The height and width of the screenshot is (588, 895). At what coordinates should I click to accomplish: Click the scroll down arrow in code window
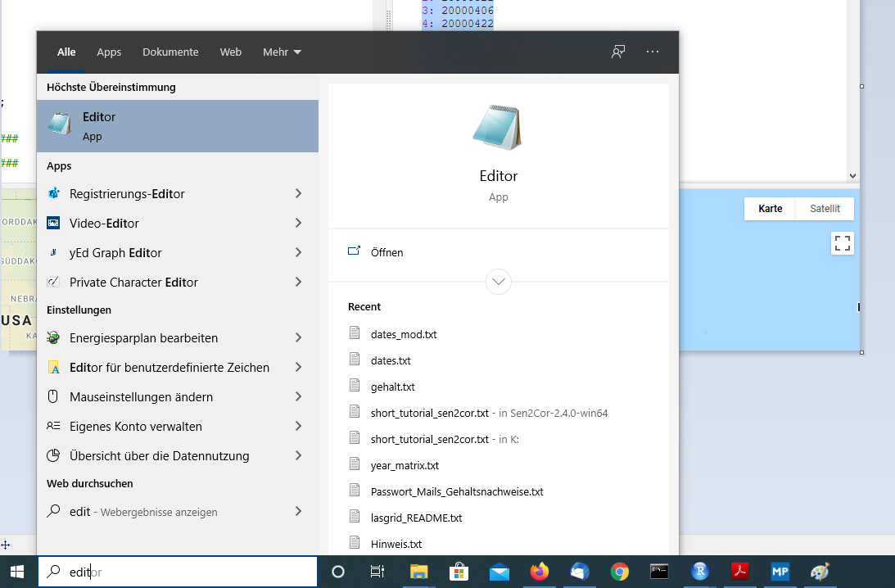[852, 176]
